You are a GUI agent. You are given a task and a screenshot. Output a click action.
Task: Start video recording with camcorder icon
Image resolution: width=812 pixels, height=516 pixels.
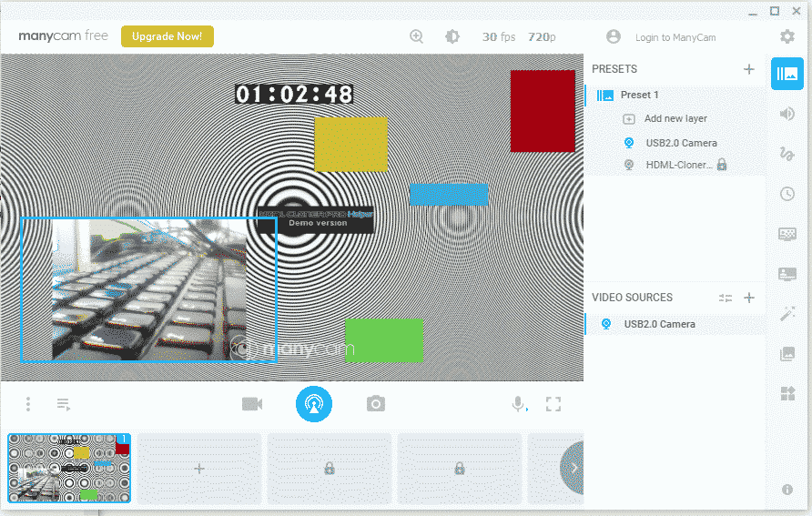[252, 404]
